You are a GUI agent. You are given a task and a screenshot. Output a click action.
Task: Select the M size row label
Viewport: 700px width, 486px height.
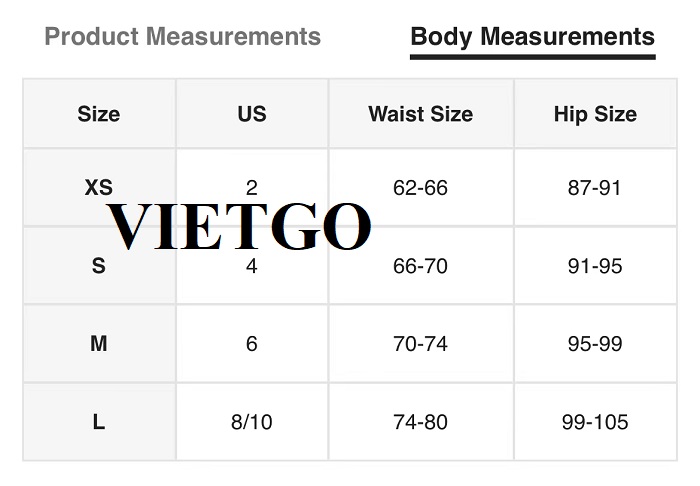pyautogui.click(x=99, y=344)
